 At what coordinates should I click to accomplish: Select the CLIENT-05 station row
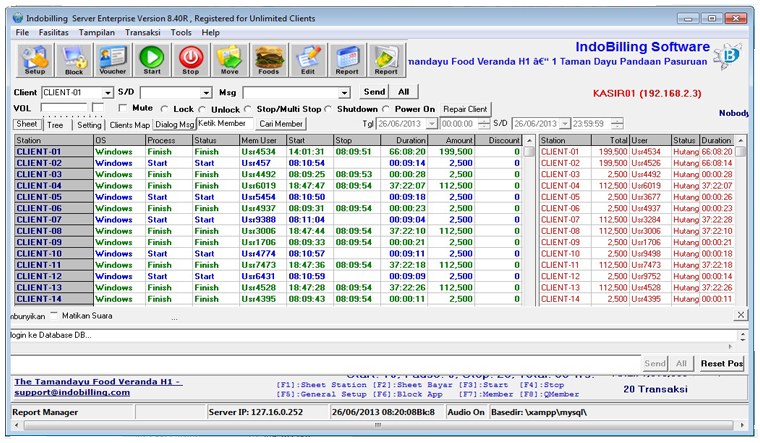[x=267, y=197]
